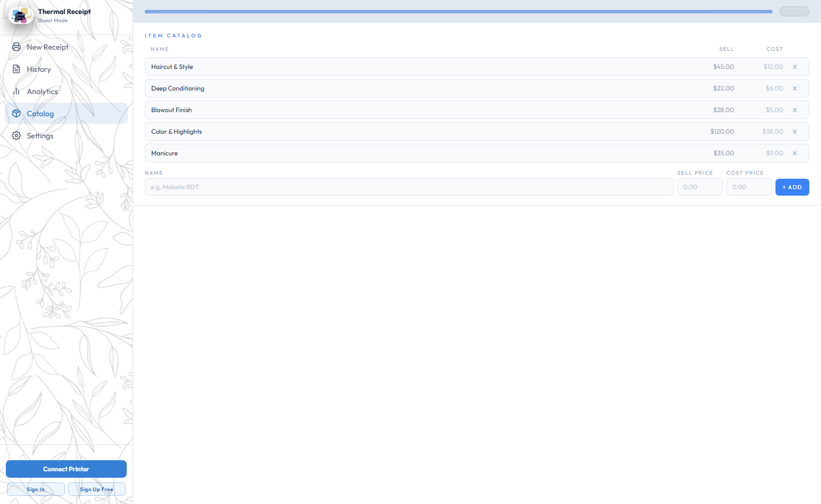The width and height of the screenshot is (821, 504).
Task: Go to the History section
Action: click(66, 69)
